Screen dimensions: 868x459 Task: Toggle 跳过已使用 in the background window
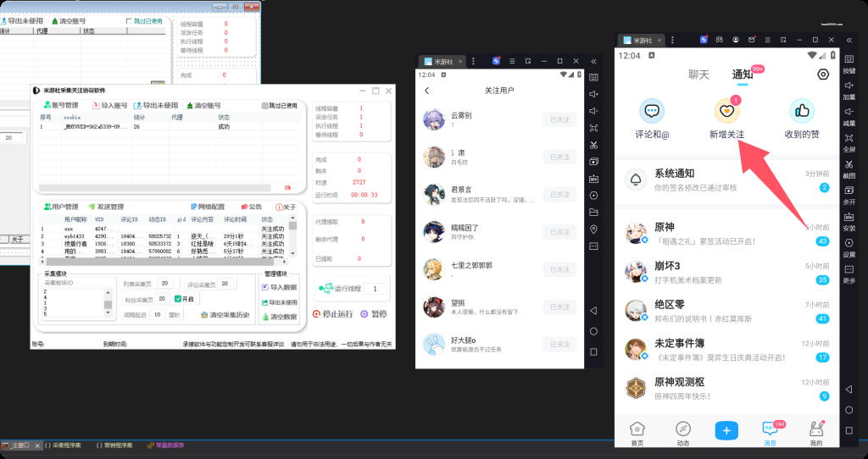pos(129,20)
